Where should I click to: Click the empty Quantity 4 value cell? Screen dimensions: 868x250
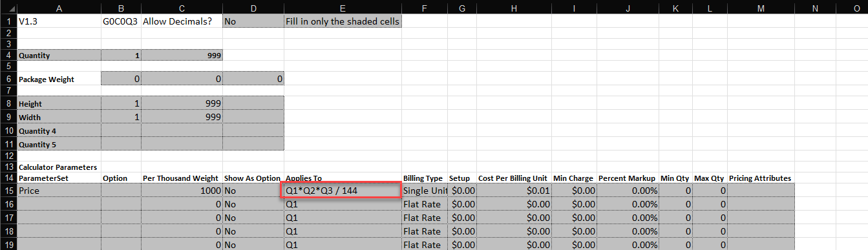pos(121,130)
